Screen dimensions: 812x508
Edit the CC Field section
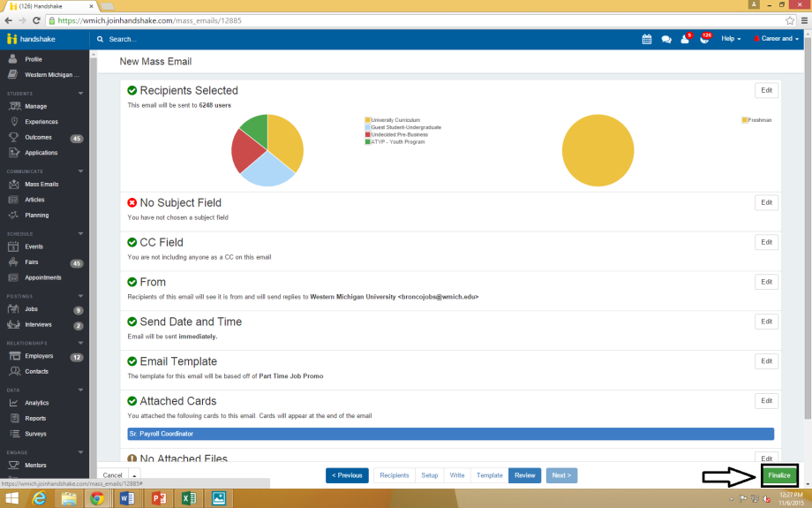click(x=766, y=242)
